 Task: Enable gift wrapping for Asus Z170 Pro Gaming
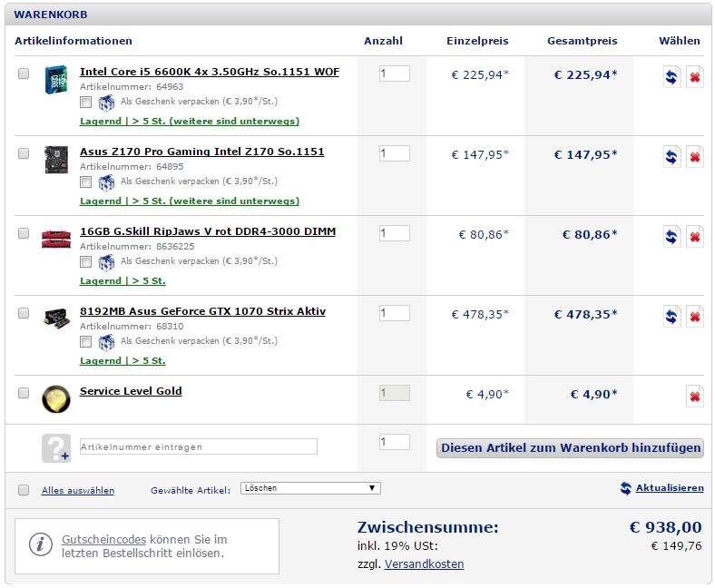coord(85,182)
